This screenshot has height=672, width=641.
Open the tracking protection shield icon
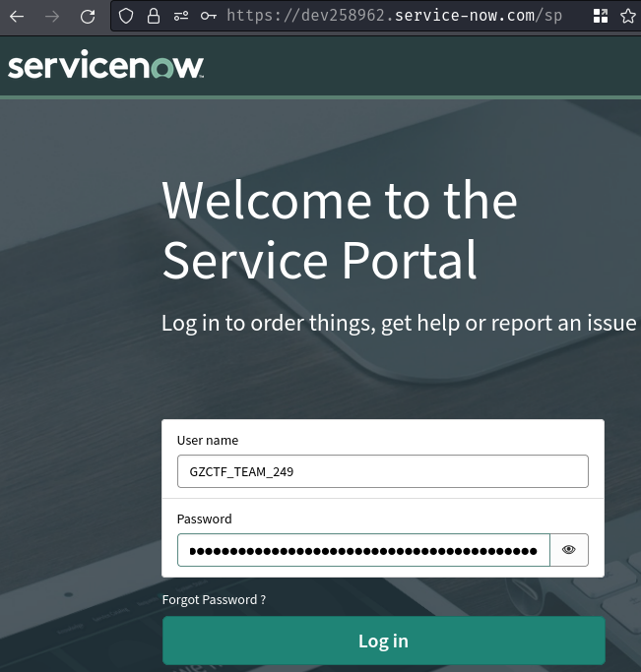(126, 17)
